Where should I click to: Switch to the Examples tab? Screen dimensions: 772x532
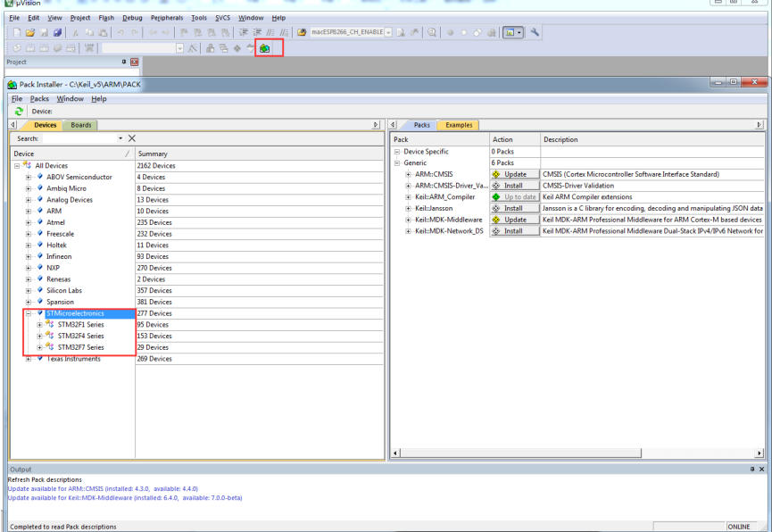[459, 125]
